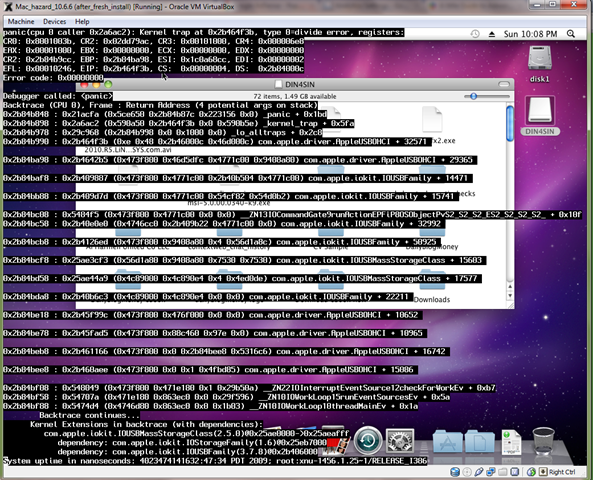The image size is (593, 480).
Task: Click the VirtualBox window title bar text
Action: coord(125,7)
